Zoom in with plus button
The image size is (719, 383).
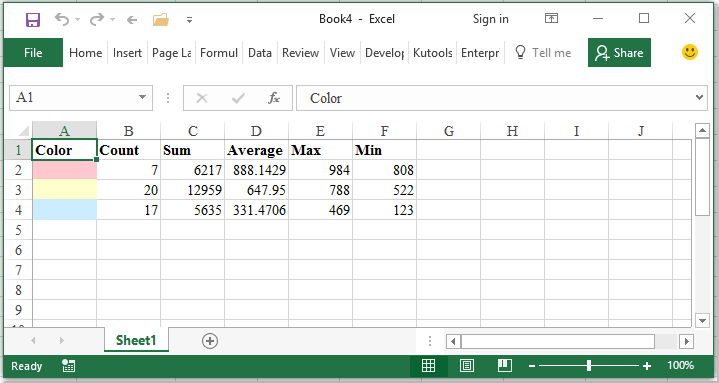[647, 366]
